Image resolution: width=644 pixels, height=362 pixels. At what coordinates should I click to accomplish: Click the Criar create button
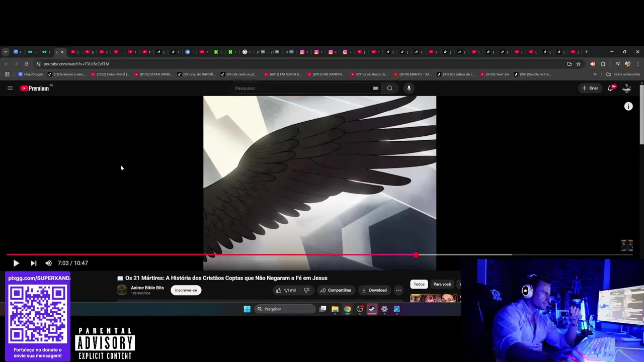click(590, 88)
